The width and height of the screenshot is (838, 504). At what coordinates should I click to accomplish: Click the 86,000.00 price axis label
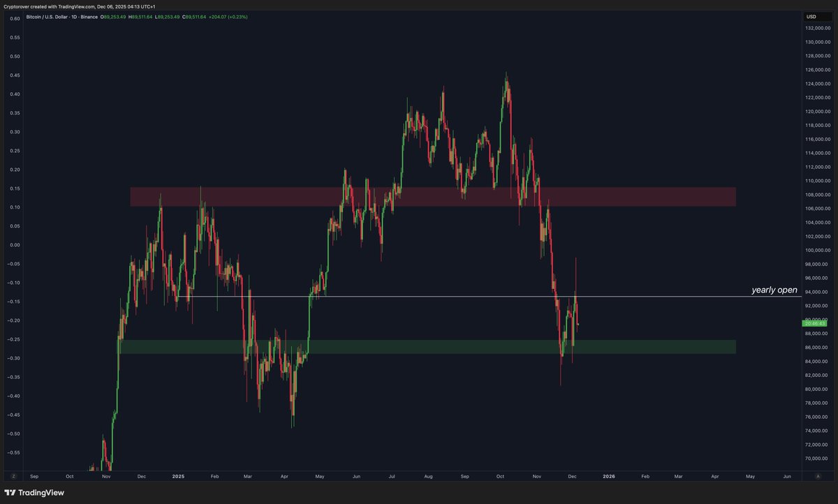click(x=818, y=348)
